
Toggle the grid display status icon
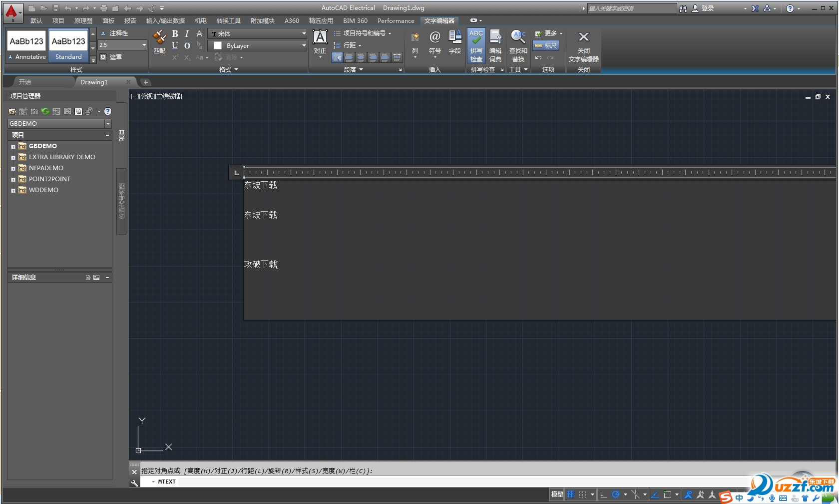point(571,495)
